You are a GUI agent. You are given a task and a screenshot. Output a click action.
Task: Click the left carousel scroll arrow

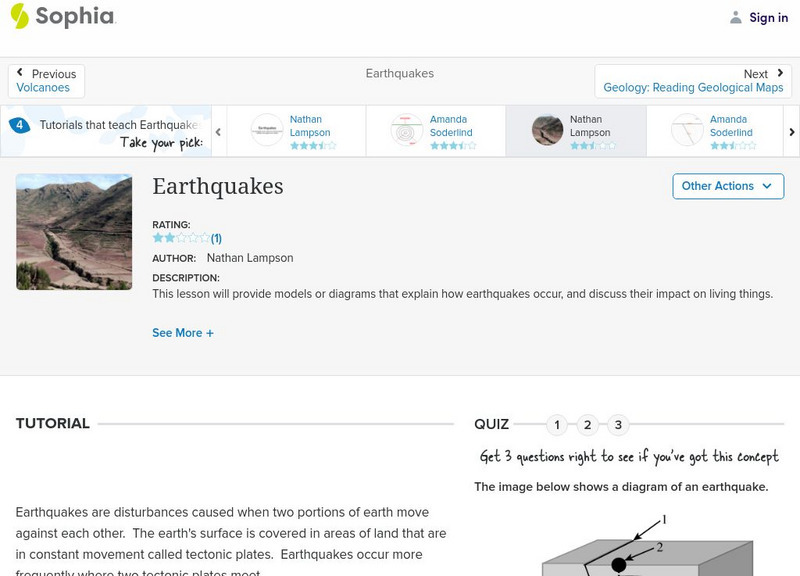point(218,130)
